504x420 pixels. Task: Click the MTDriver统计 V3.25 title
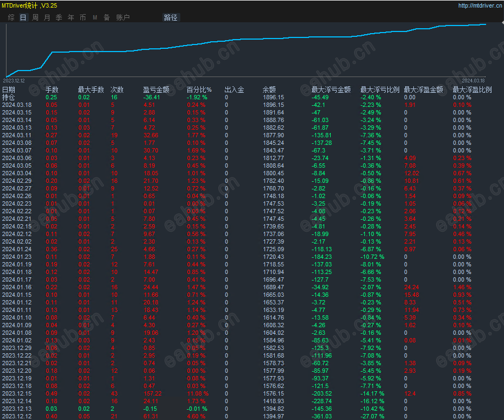click(29, 5)
